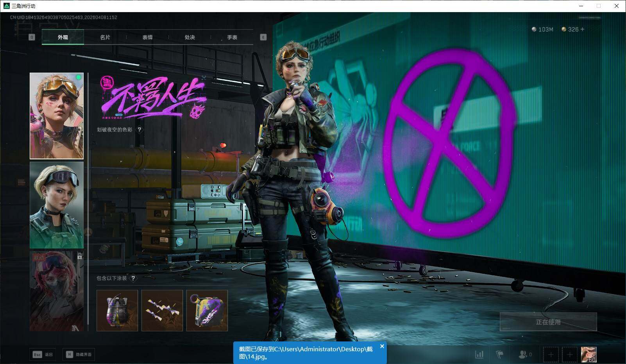Select the yellow-goggles skin portrait in use
The width and height of the screenshot is (626, 364).
(x=57, y=116)
